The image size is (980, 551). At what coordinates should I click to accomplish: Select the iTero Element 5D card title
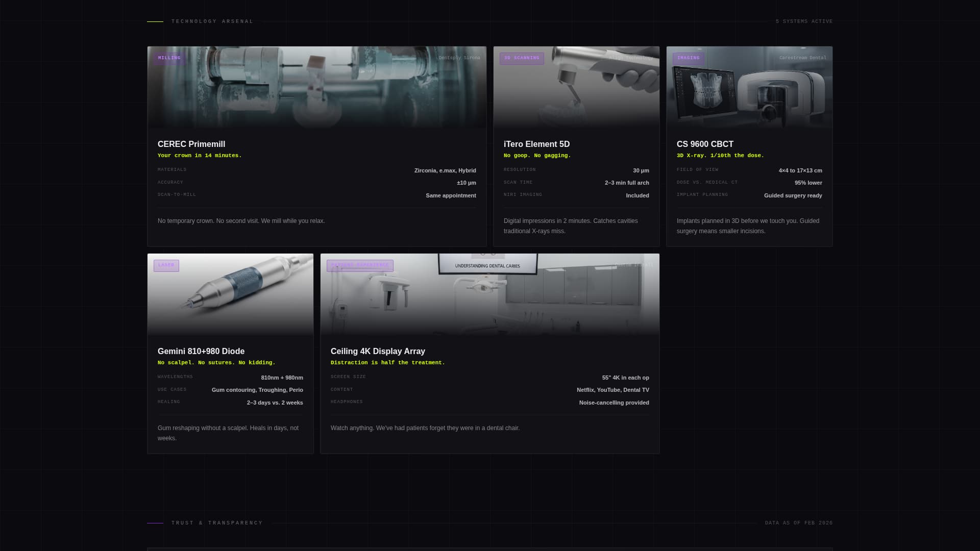(536, 144)
